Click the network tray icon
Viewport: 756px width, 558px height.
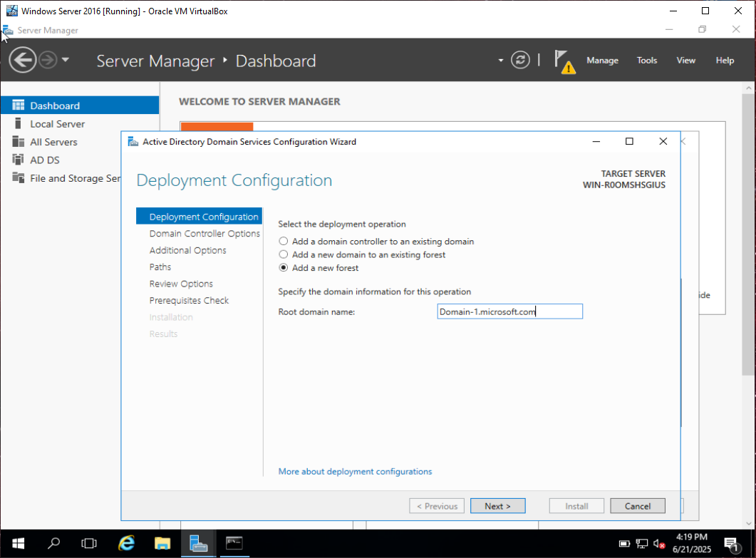(642, 544)
